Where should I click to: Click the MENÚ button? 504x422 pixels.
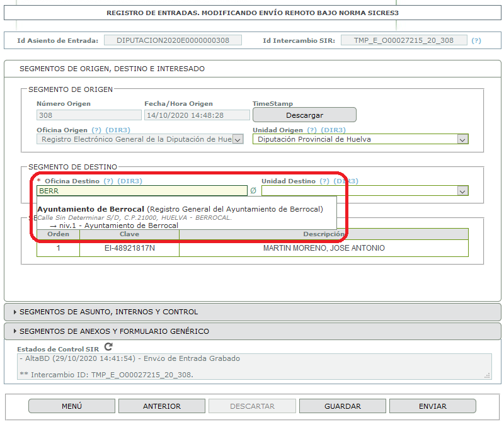pos(72,406)
